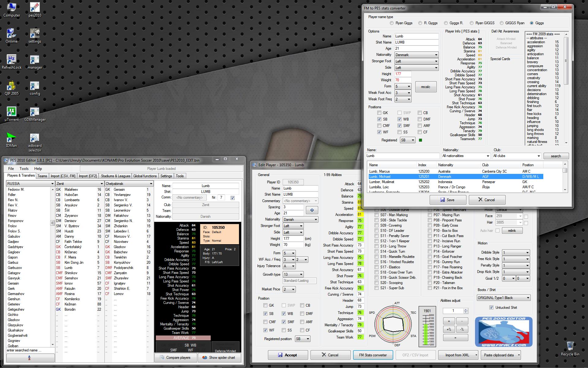Image resolution: width=588 pixels, height=368 pixels.
Task: Click the blue nationality flag button beside Spacing
Action: click(312, 210)
